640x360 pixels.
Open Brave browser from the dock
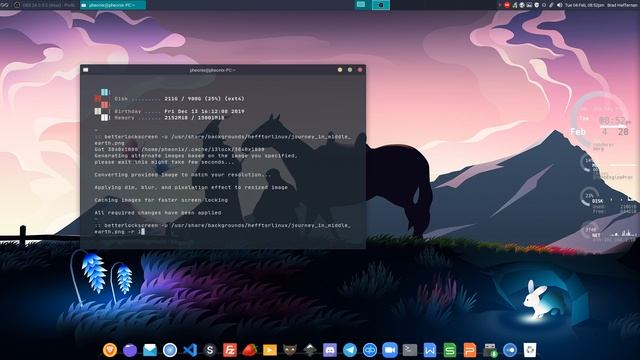pyautogui.click(x=109, y=350)
